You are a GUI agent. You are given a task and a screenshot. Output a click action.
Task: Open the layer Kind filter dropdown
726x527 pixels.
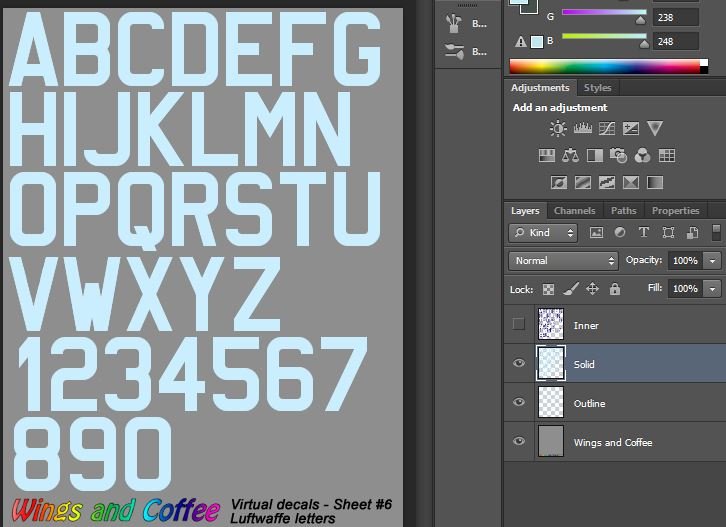544,233
